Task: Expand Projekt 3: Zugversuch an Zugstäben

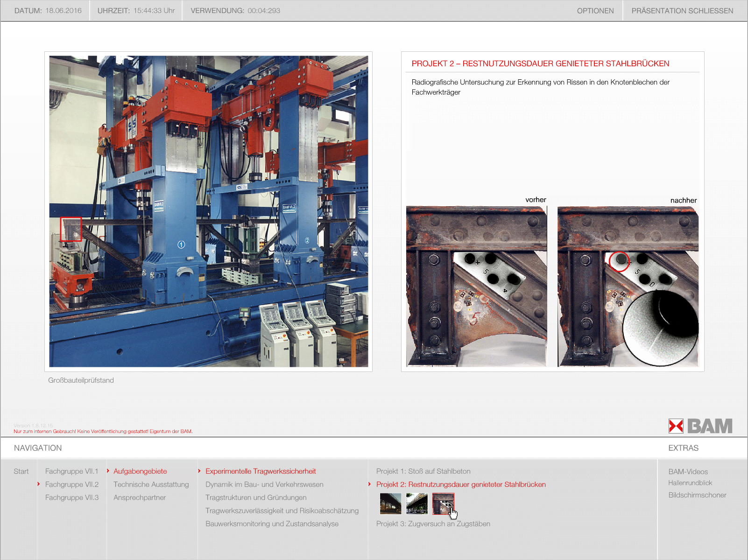Action: tap(433, 524)
